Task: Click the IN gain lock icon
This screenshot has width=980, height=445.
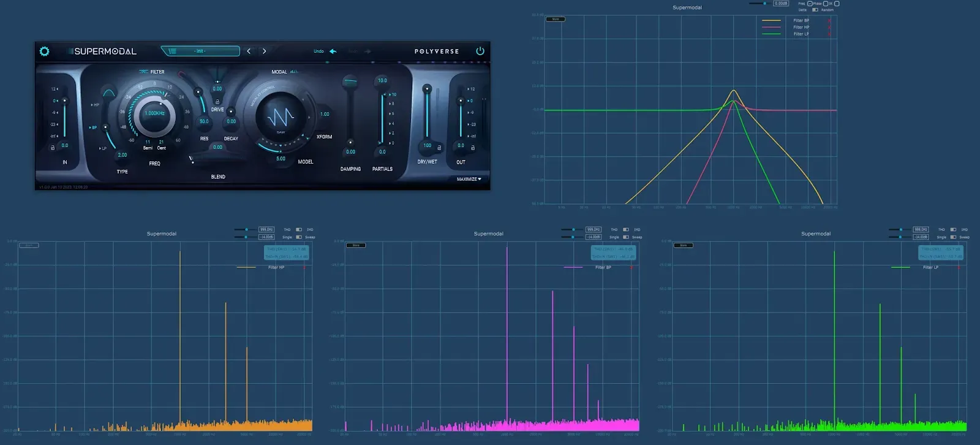Action: (x=53, y=148)
